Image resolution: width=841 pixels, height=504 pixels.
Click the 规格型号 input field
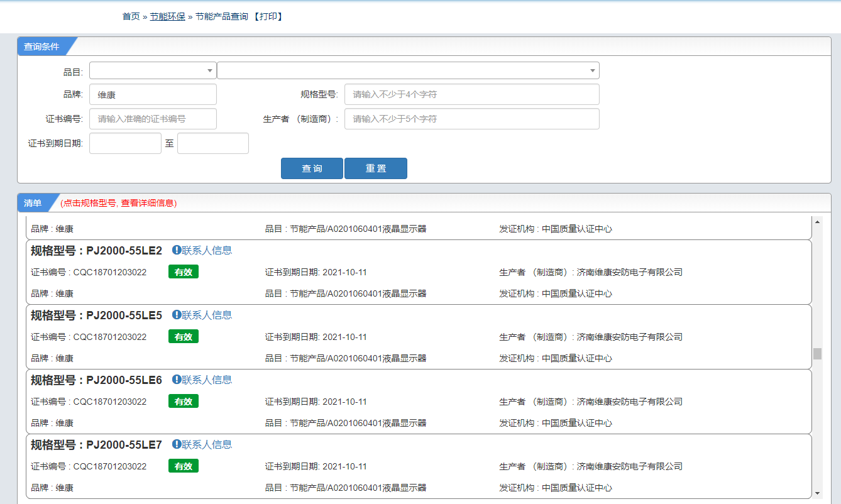coord(471,95)
